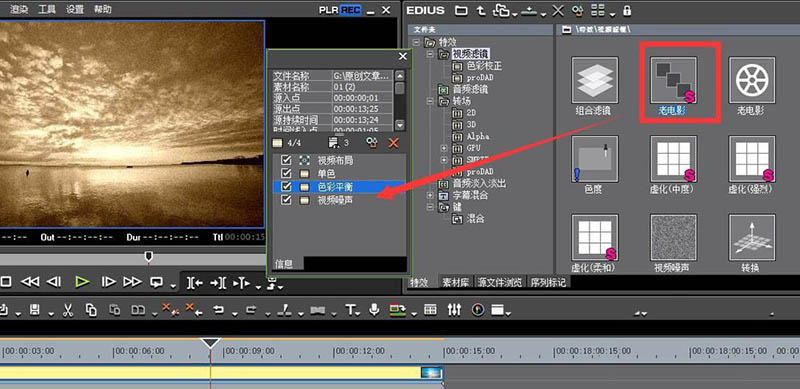
Task: Click the loop playback icon in the player
Action: [x=157, y=282]
